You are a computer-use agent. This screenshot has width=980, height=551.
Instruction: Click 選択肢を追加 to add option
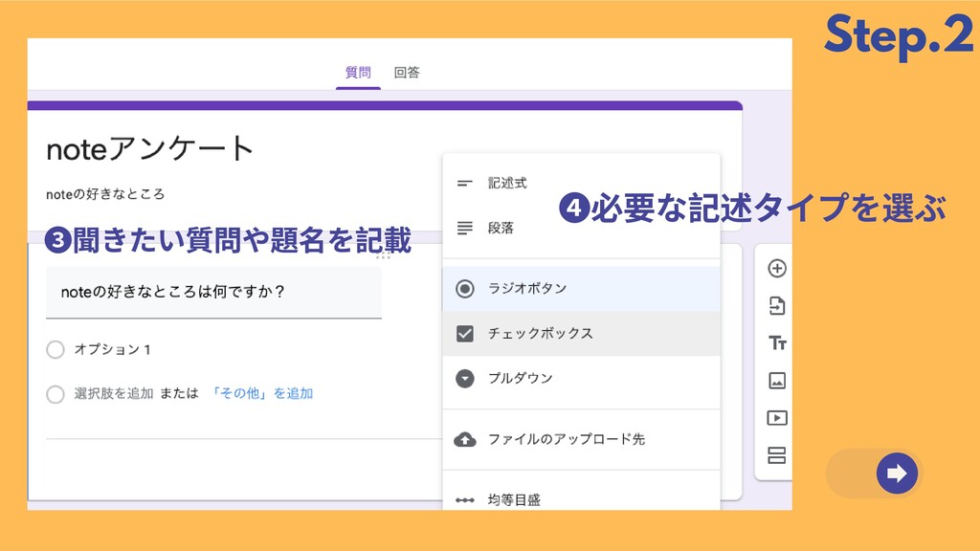point(114,393)
